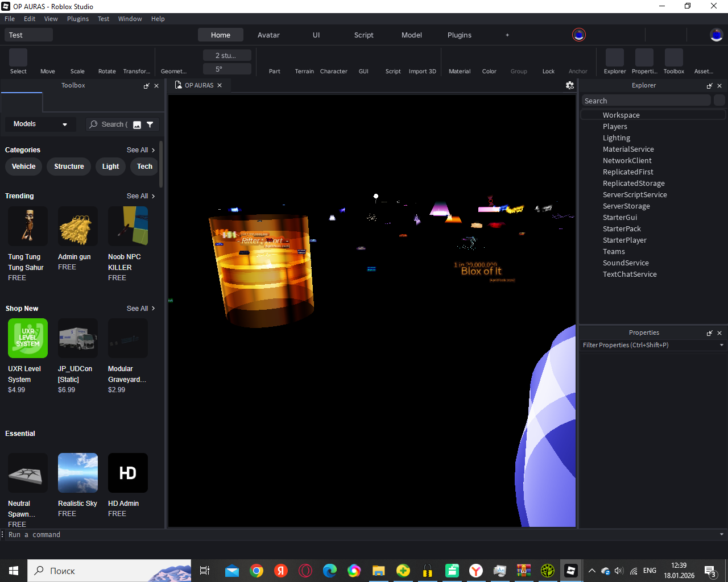728x582 pixels.
Task: Open the Plugins menu in menu bar
Action: (x=78, y=19)
